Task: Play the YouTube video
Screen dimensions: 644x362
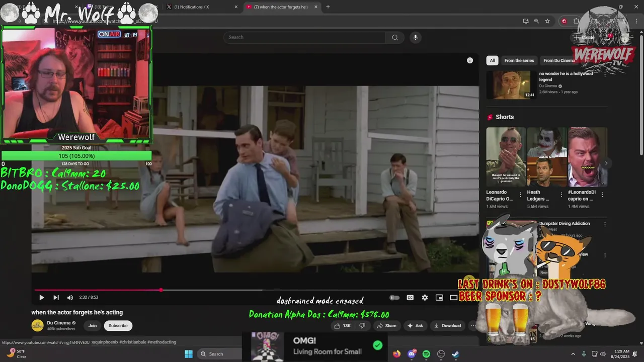Action: [x=42, y=298]
